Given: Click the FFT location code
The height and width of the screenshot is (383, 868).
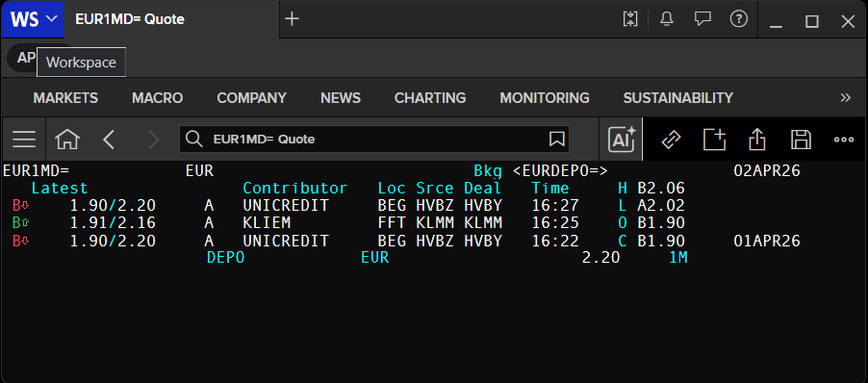Looking at the screenshot, I should (x=392, y=223).
